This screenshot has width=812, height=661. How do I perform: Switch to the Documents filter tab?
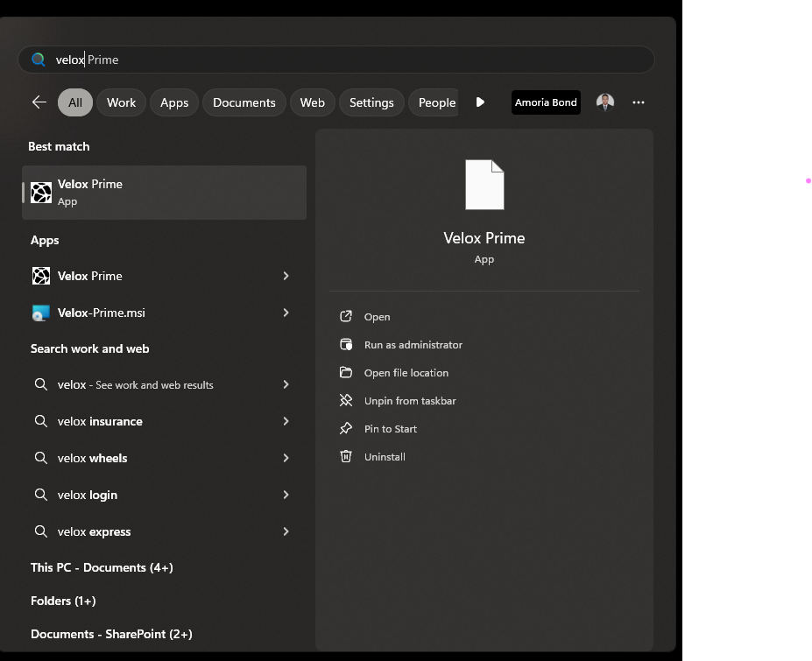[244, 102]
